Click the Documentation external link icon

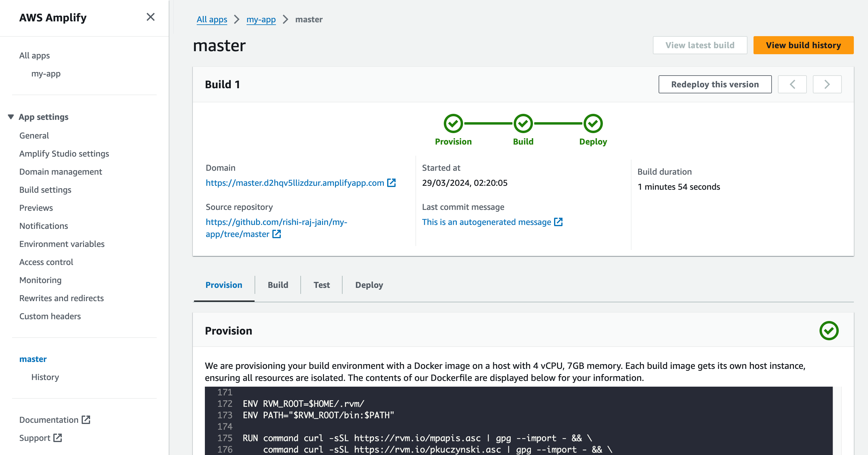tap(86, 420)
